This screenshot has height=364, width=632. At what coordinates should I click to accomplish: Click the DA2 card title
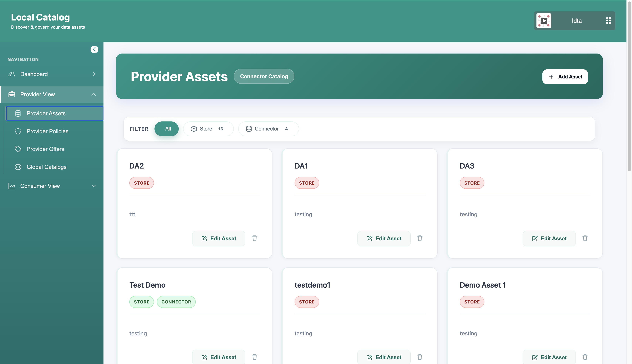[136, 166]
